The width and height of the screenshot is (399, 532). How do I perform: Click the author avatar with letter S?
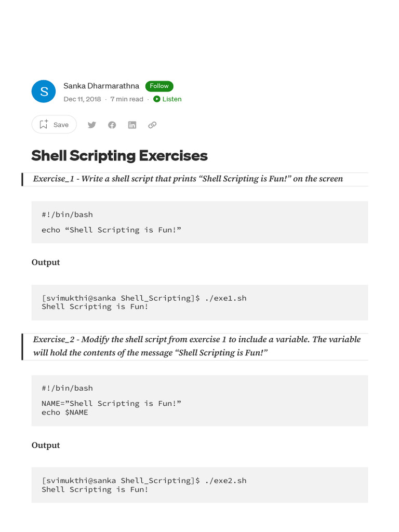point(44,91)
